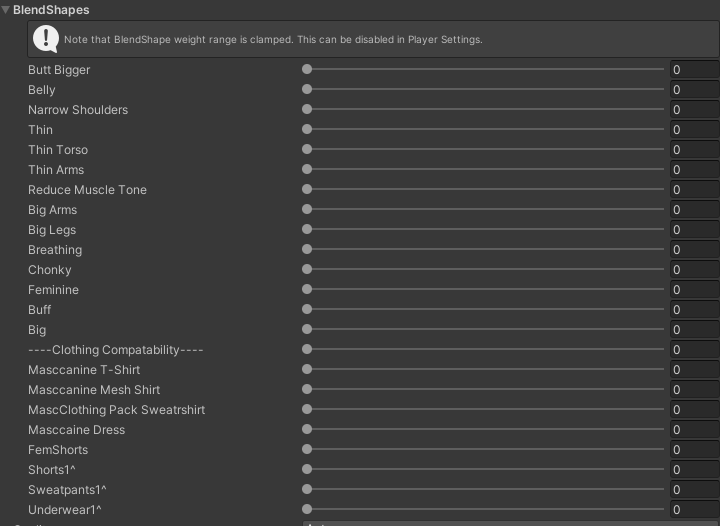Click the Butt Bigger slider handle
720x526 pixels.
tap(307, 70)
